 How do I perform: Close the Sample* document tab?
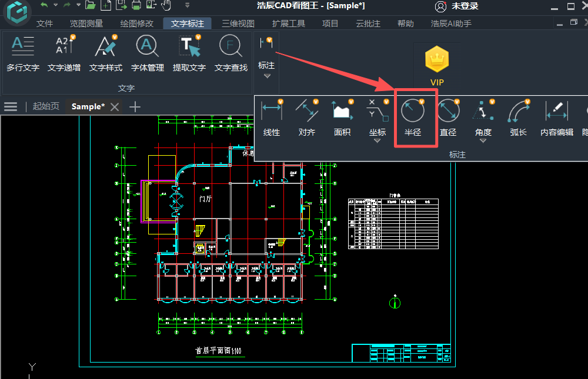[115, 107]
